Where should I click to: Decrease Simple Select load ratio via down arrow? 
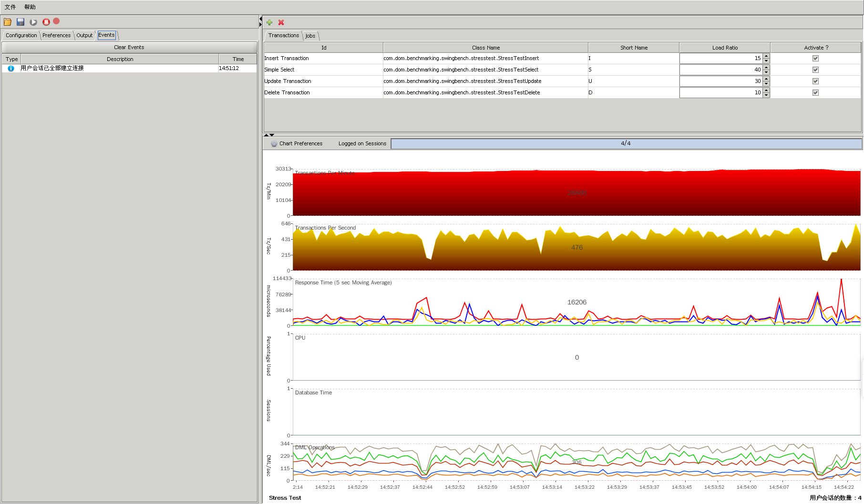pos(766,71)
